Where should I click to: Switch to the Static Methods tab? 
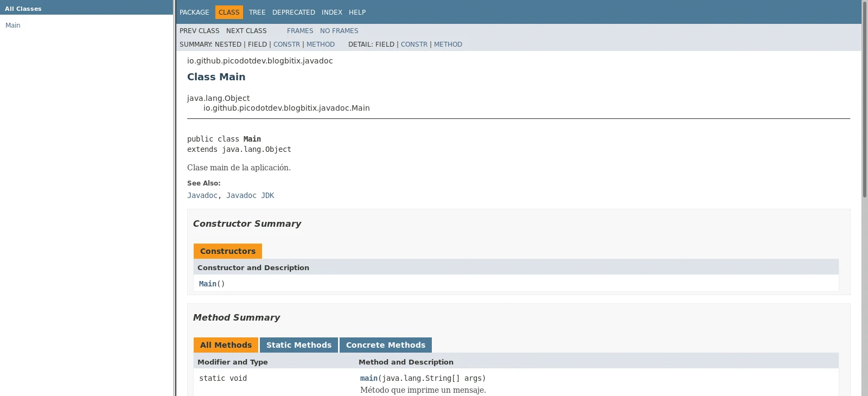tap(298, 345)
